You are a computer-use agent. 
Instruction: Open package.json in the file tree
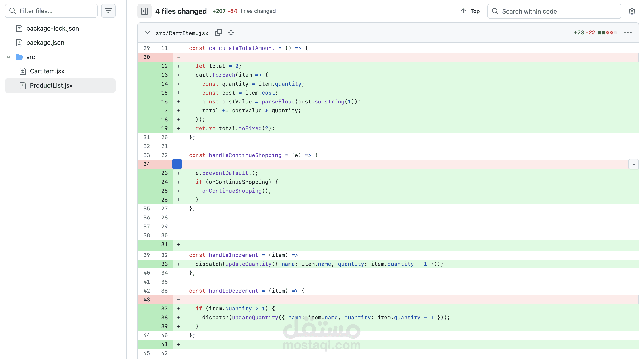coord(45,43)
